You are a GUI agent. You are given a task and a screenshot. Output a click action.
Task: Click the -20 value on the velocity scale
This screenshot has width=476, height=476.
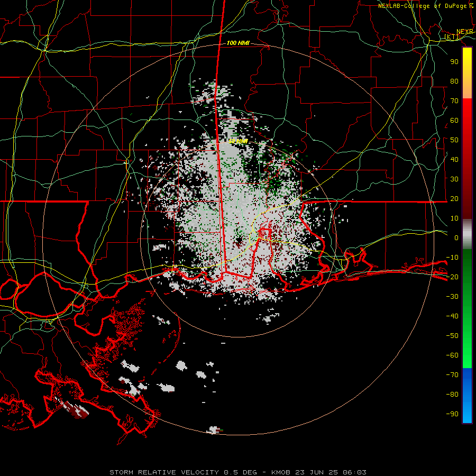tap(452, 277)
